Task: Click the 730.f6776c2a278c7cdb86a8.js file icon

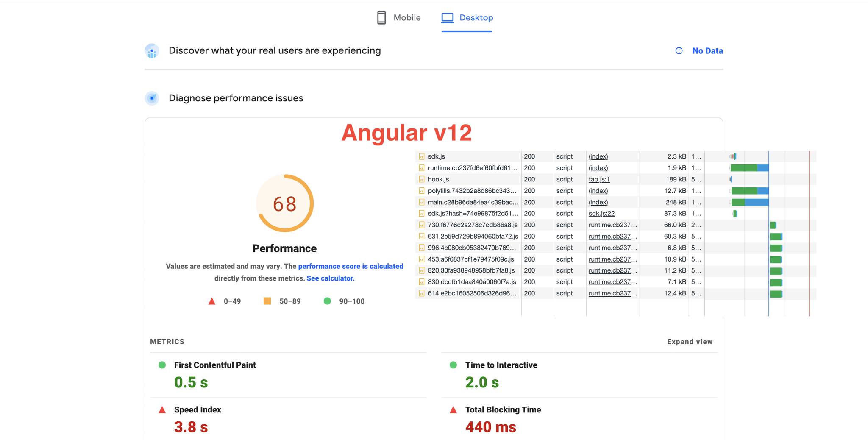Action: pyautogui.click(x=421, y=225)
